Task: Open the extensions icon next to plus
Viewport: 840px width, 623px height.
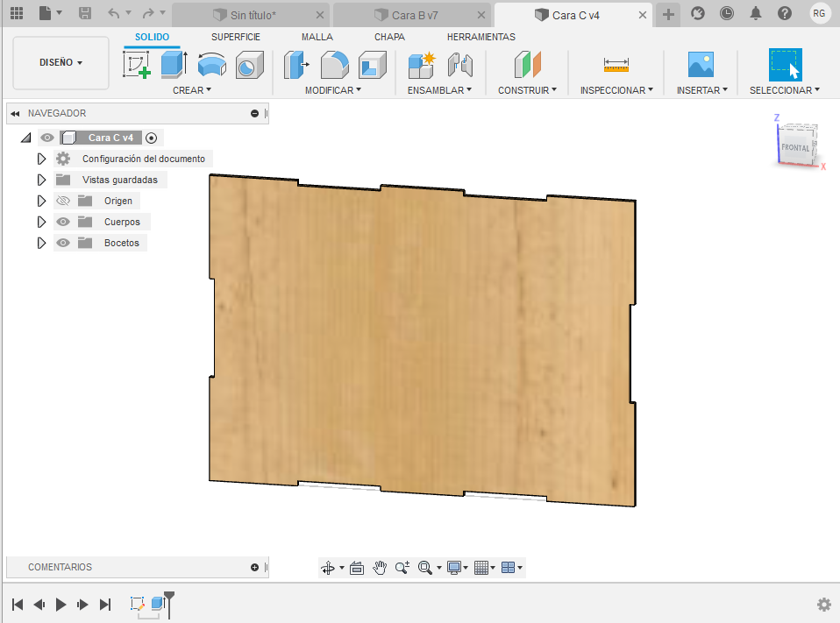Action: coord(697,13)
